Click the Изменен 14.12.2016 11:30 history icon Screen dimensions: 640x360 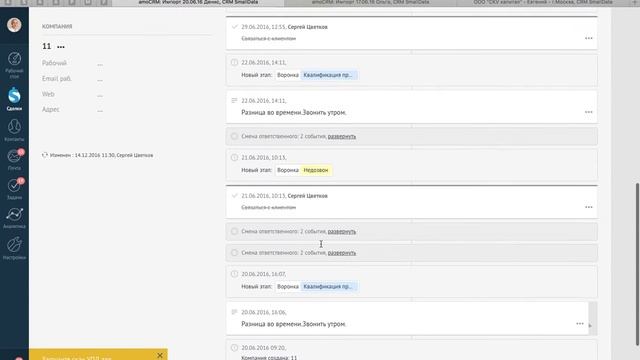coord(45,155)
